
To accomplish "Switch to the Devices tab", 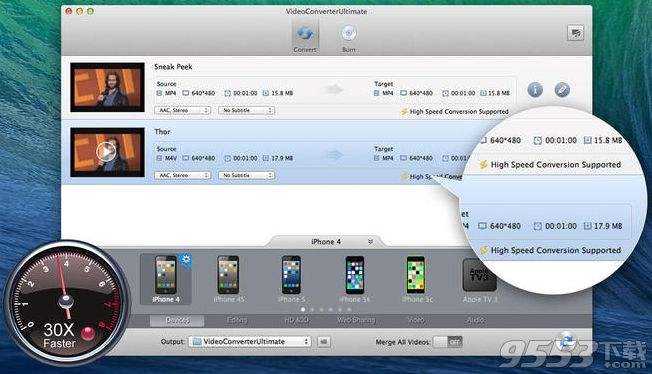I will click(177, 320).
